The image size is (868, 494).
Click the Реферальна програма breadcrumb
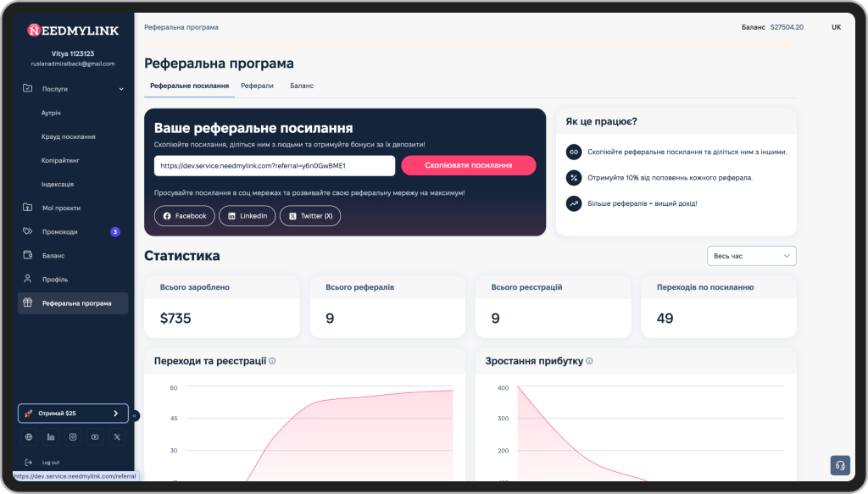click(x=181, y=27)
